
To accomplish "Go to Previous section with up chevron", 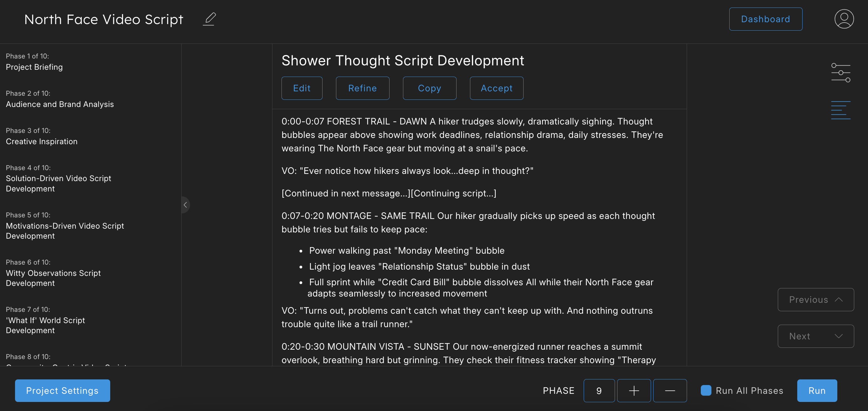I will 815,300.
